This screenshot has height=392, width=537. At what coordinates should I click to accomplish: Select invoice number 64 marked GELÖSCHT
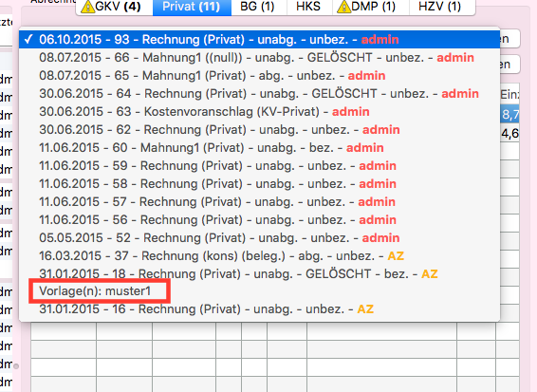click(x=259, y=94)
